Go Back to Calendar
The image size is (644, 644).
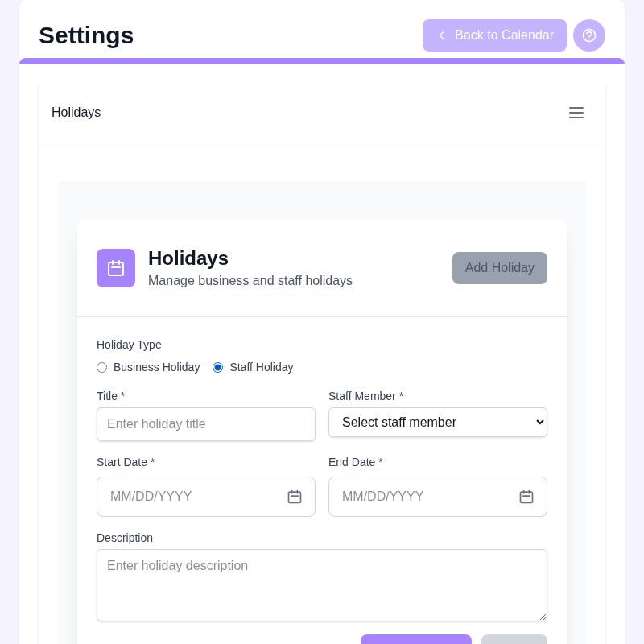click(494, 35)
